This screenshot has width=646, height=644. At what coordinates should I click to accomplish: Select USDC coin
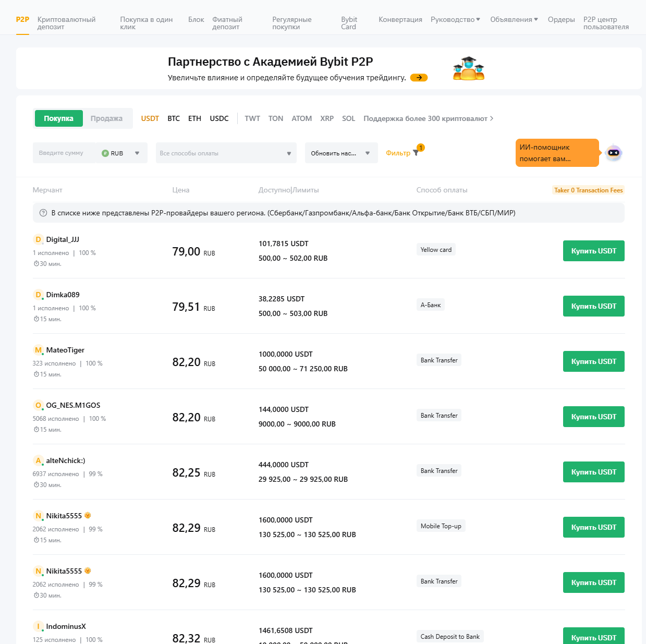[x=219, y=118]
